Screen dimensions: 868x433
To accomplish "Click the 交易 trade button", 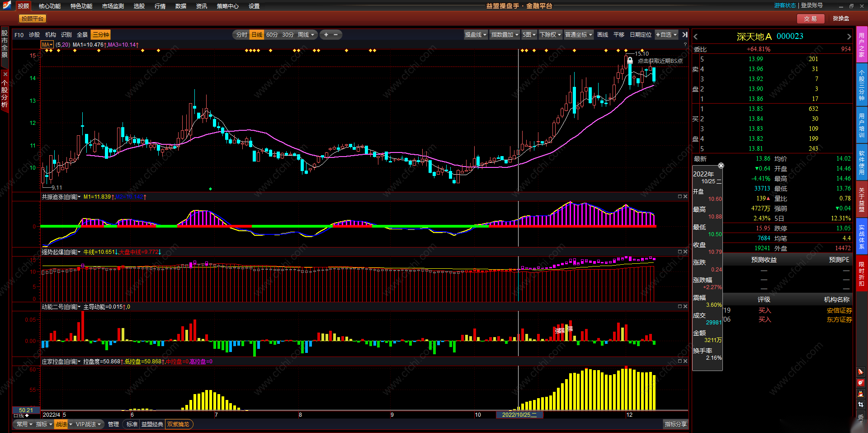I will (x=810, y=19).
